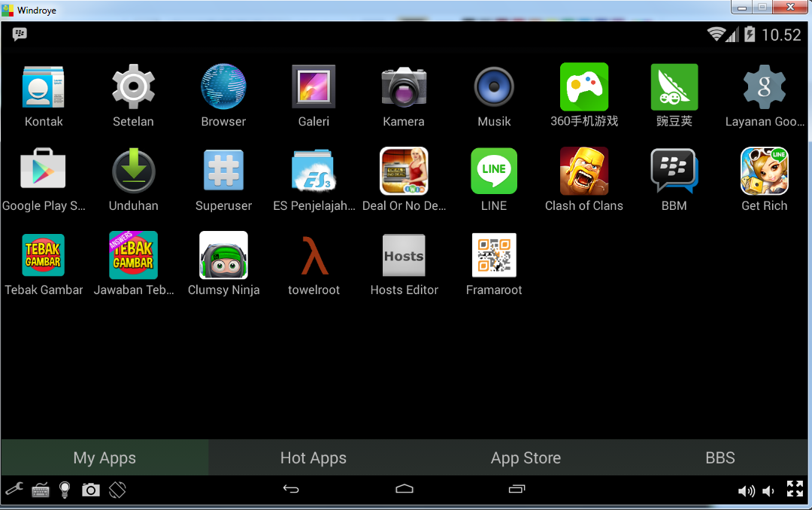This screenshot has height=510, width=812.
Task: Switch to the Hot Apps tab
Action: (x=314, y=457)
